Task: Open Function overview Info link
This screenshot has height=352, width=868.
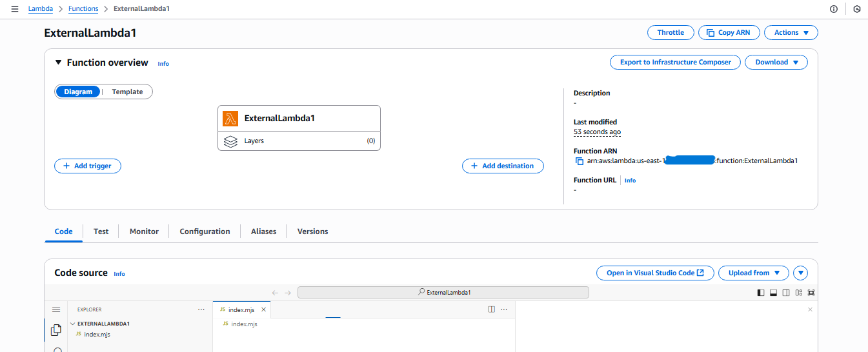Action: click(x=163, y=64)
